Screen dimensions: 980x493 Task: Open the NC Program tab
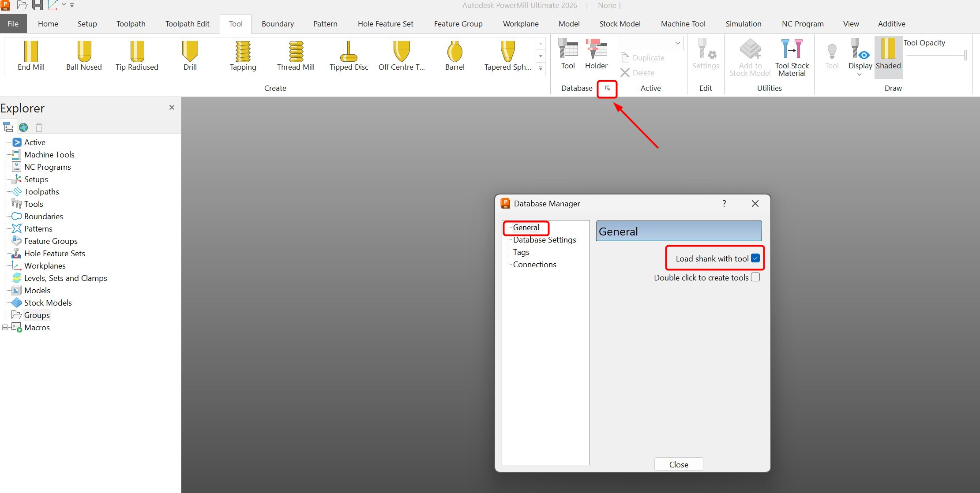tap(803, 24)
